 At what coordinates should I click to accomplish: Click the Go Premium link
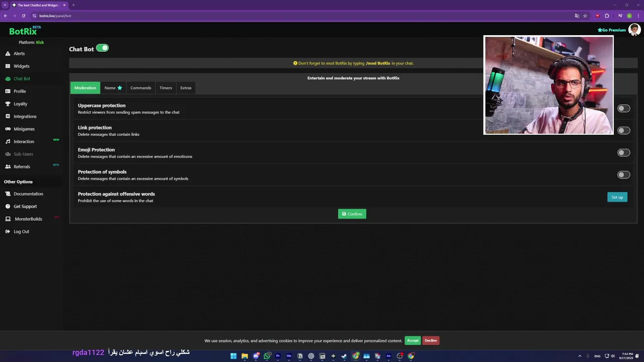tap(612, 30)
